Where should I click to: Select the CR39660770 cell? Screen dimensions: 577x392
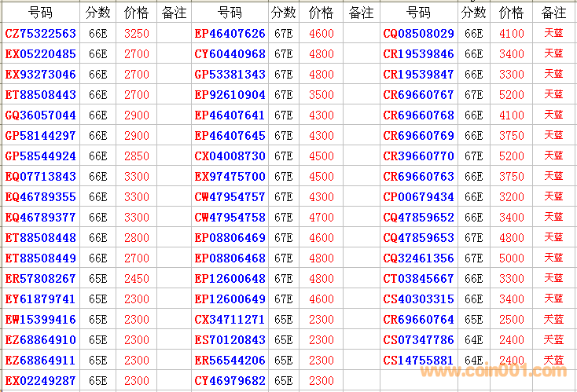(419, 156)
